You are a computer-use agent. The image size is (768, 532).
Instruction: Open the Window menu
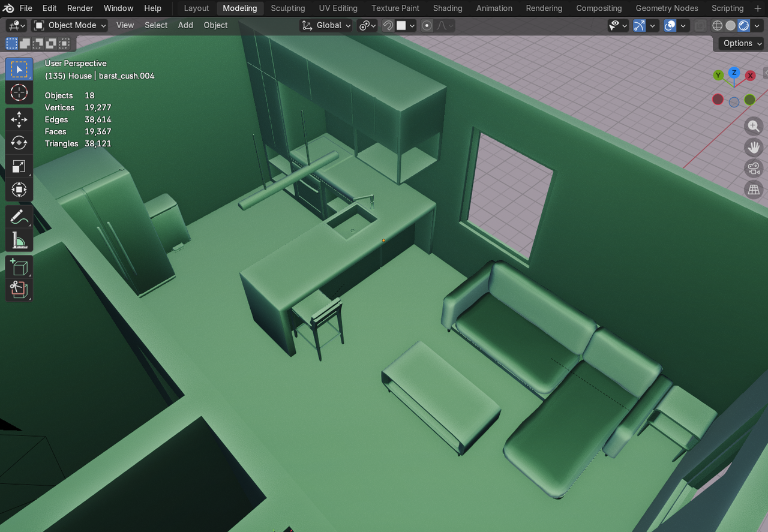click(118, 8)
